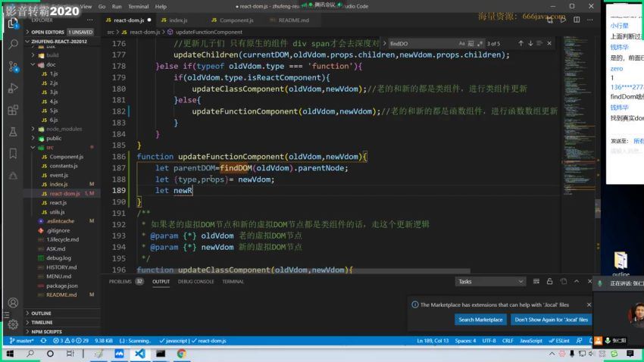Toggle Output auto scroll lock
The width and height of the screenshot is (644, 362).
549,282
